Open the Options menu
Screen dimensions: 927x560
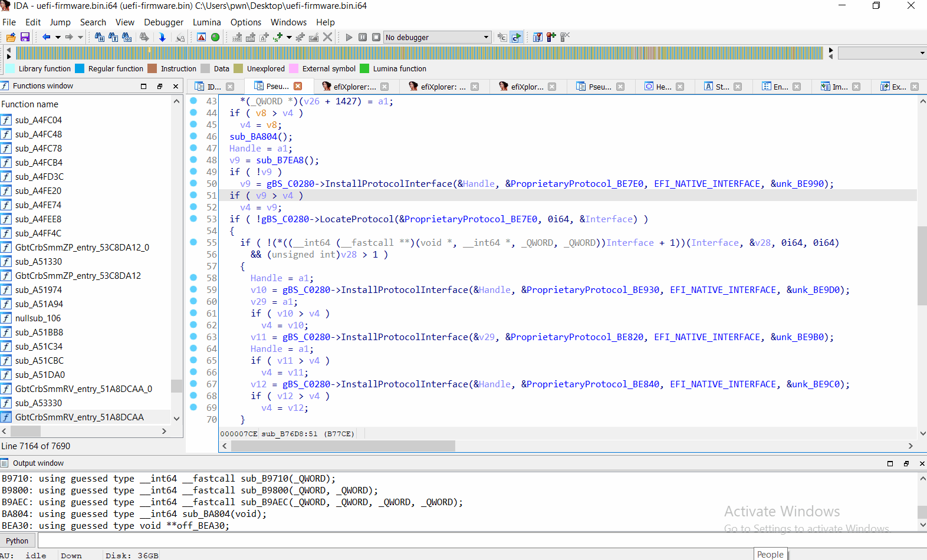coord(246,22)
